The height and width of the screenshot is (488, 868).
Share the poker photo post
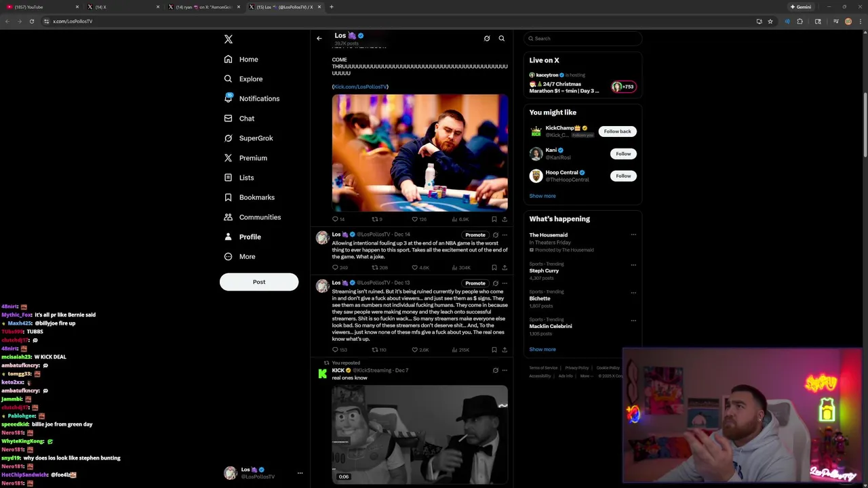(x=505, y=220)
